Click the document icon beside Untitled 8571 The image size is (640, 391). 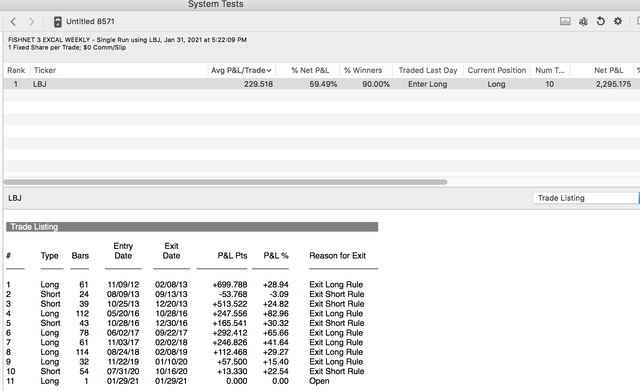[x=58, y=22]
